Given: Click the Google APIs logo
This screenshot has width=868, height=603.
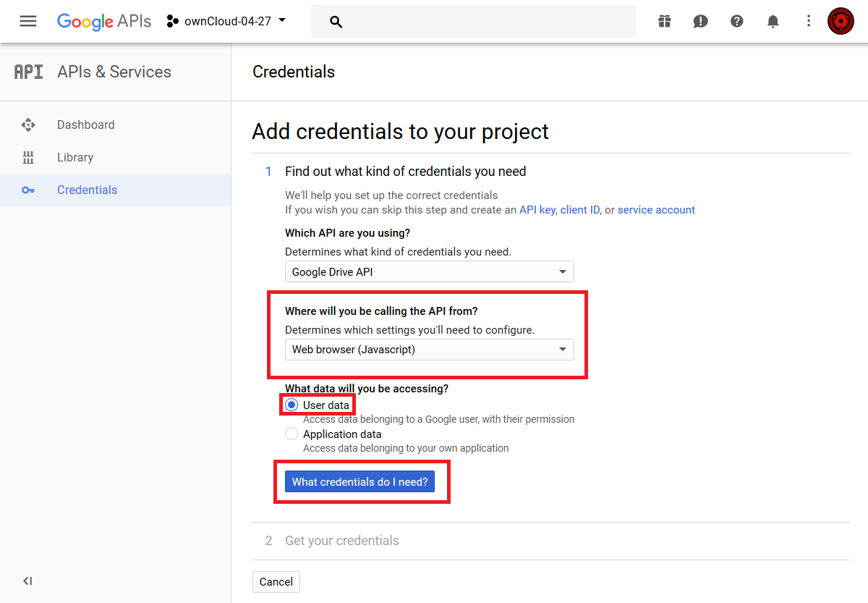Looking at the screenshot, I should [103, 21].
